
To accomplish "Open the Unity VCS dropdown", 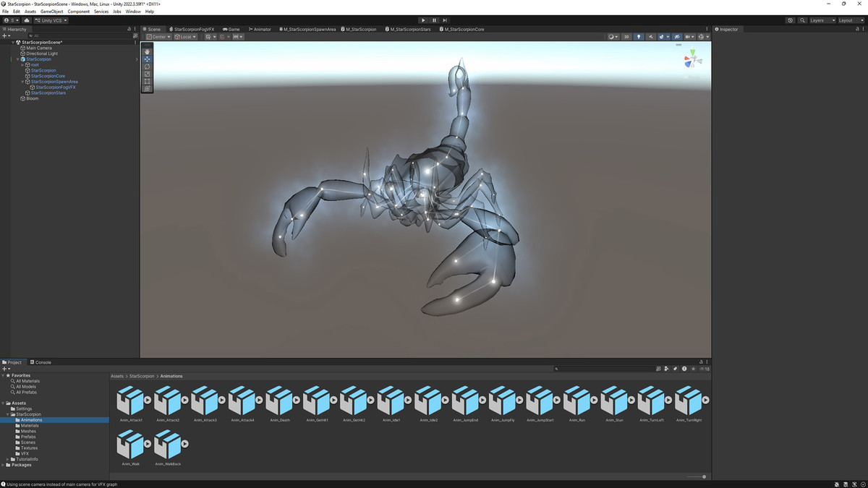I will (51, 20).
